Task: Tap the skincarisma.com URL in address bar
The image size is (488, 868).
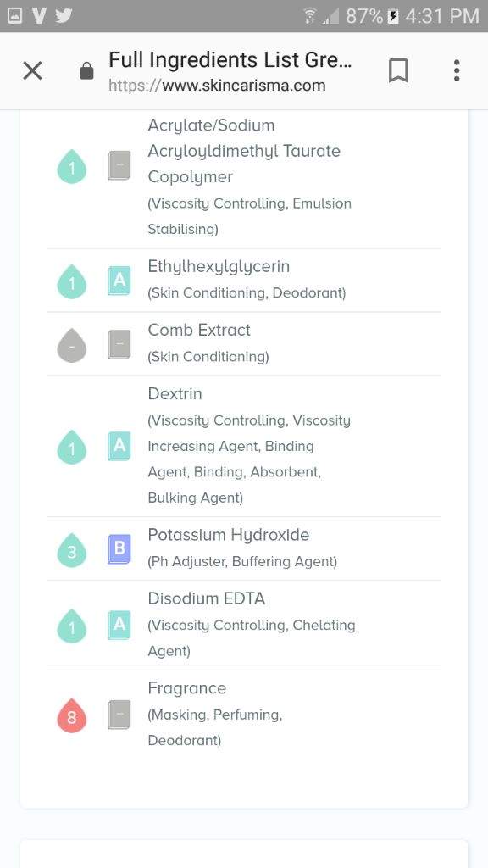Action: click(217, 86)
